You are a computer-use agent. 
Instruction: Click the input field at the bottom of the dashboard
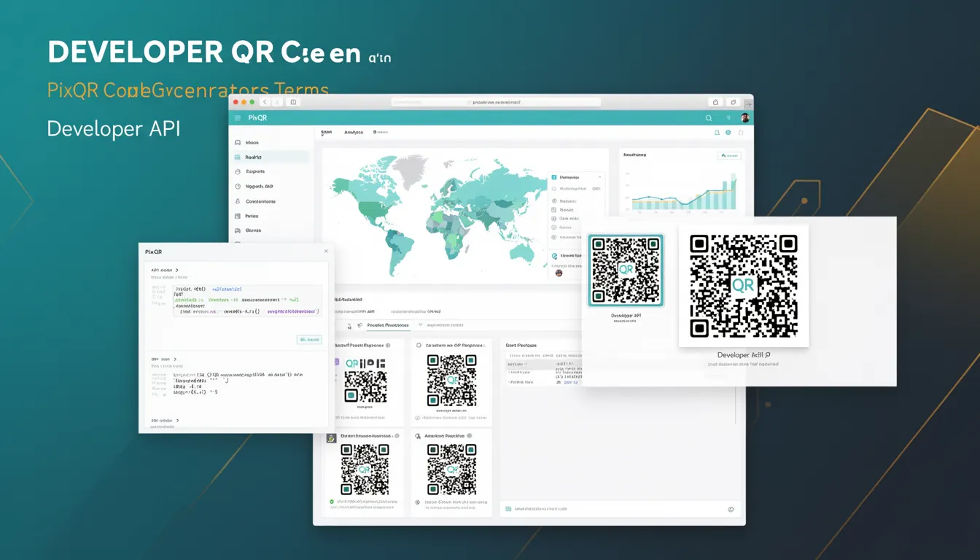(621, 509)
